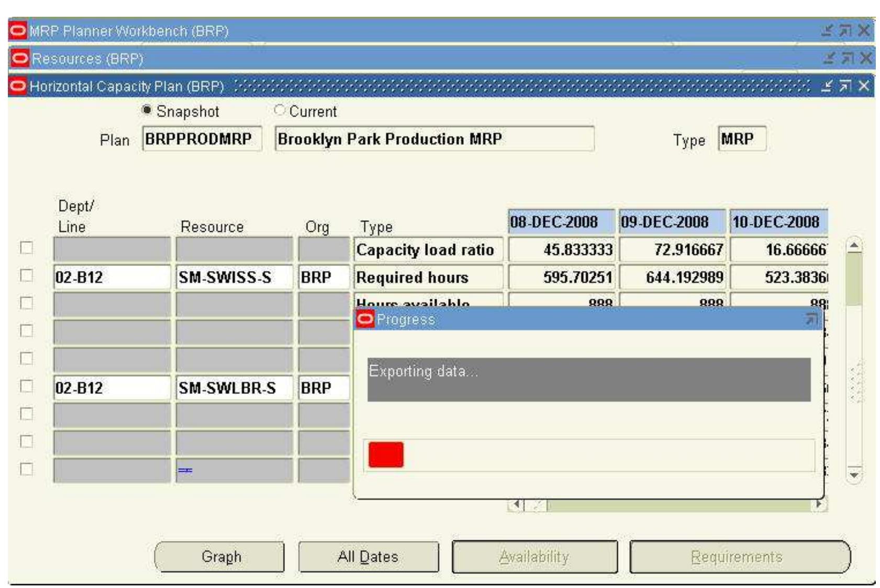Click the horizontal scrollbar left arrow

click(x=517, y=505)
